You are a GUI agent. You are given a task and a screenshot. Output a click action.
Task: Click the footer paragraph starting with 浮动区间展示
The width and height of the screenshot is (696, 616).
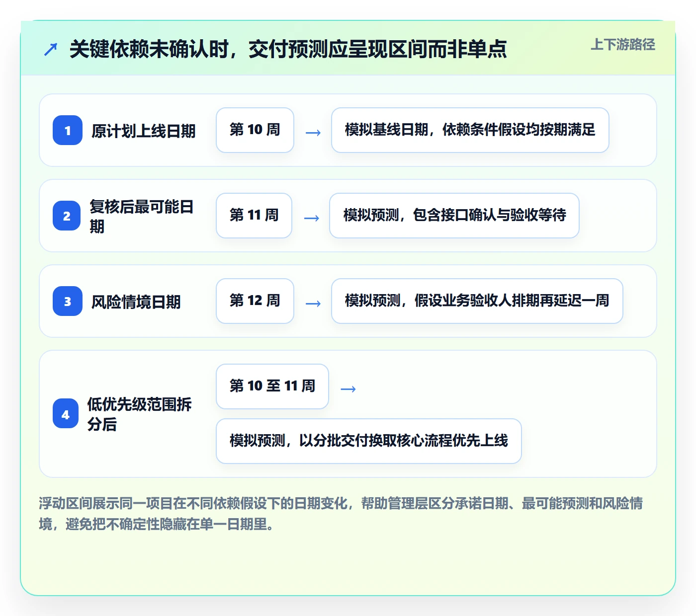[341, 514]
